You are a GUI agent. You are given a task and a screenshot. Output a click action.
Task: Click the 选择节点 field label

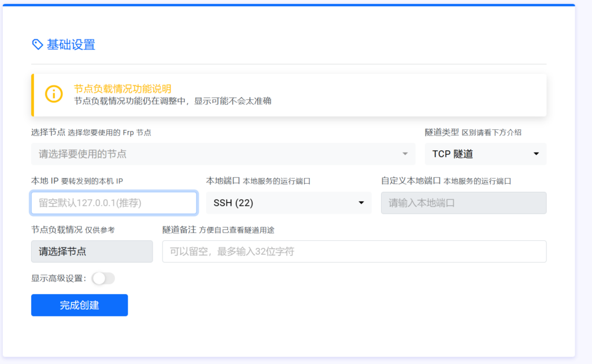tap(48, 132)
